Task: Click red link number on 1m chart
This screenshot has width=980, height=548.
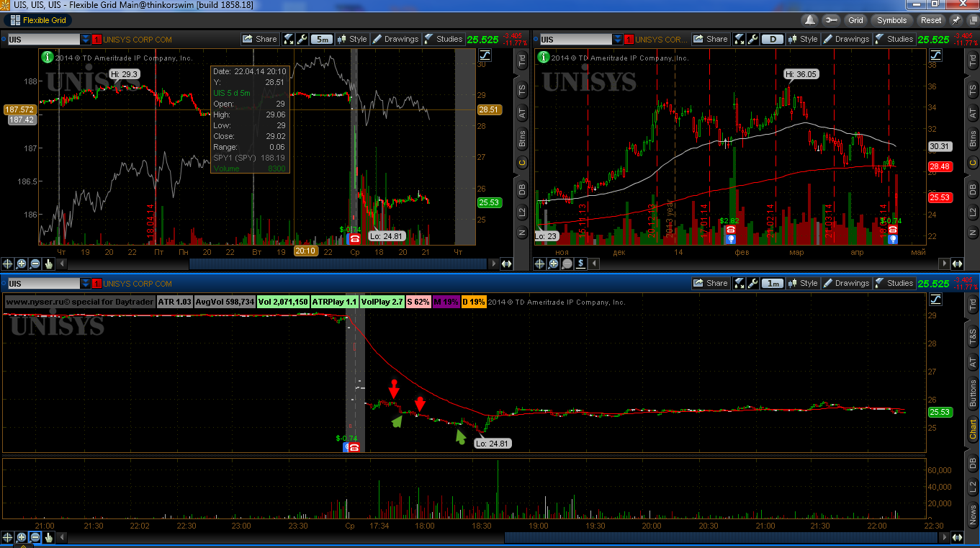Action: point(97,283)
